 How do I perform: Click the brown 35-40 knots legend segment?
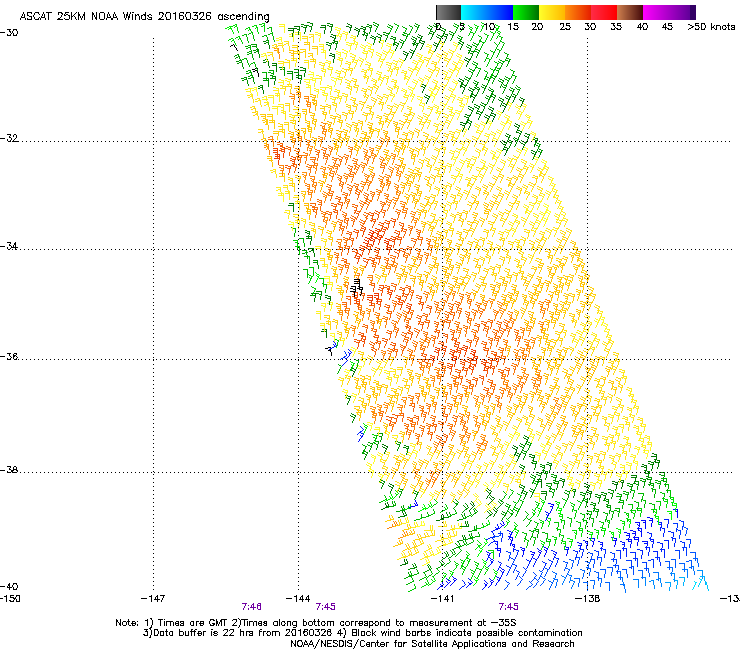click(630, 12)
